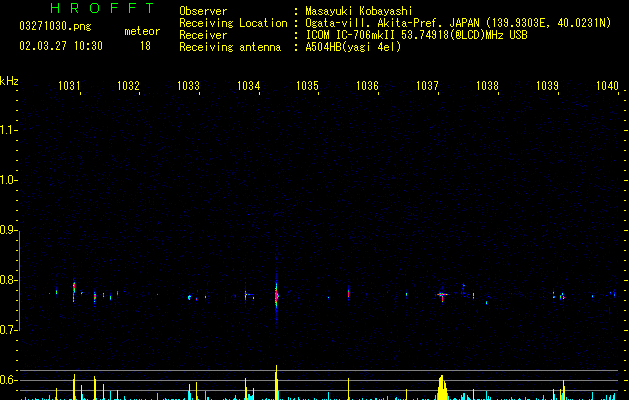The image size is (629, 400).
Task: Click antenna value A504HB(yagi 4el)
Action: pos(353,47)
